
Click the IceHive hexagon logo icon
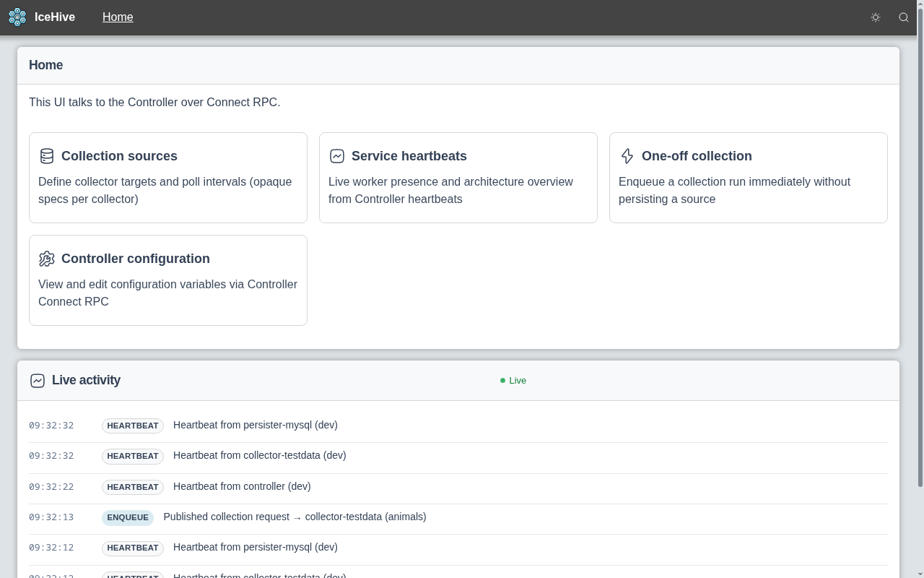click(17, 17)
